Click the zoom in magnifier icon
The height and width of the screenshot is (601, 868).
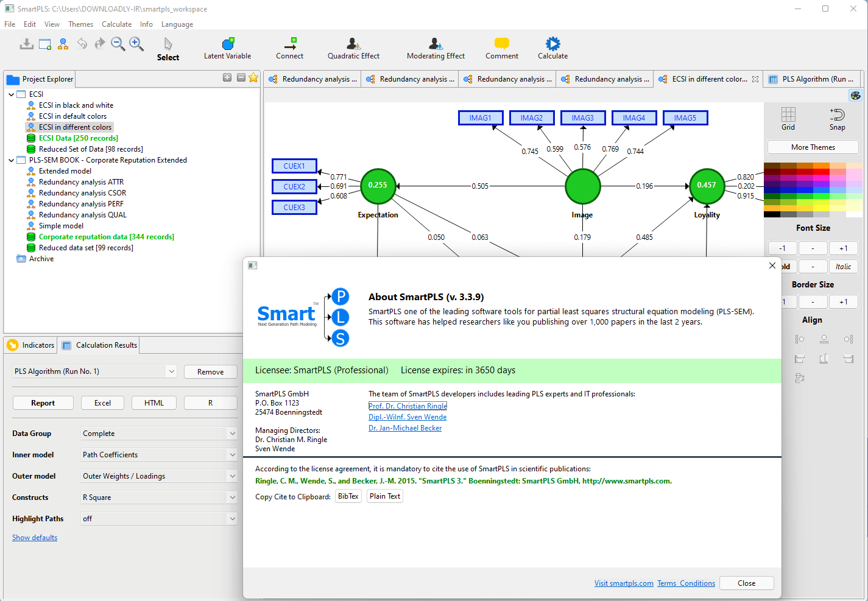(136, 44)
